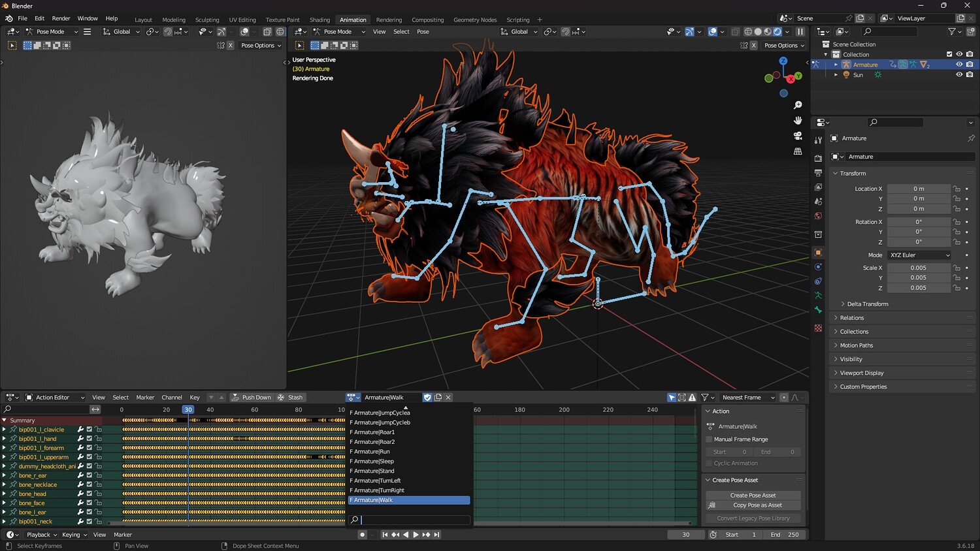
Task: Open the rotation Mode XYZ Euler dropdown
Action: 919,255
